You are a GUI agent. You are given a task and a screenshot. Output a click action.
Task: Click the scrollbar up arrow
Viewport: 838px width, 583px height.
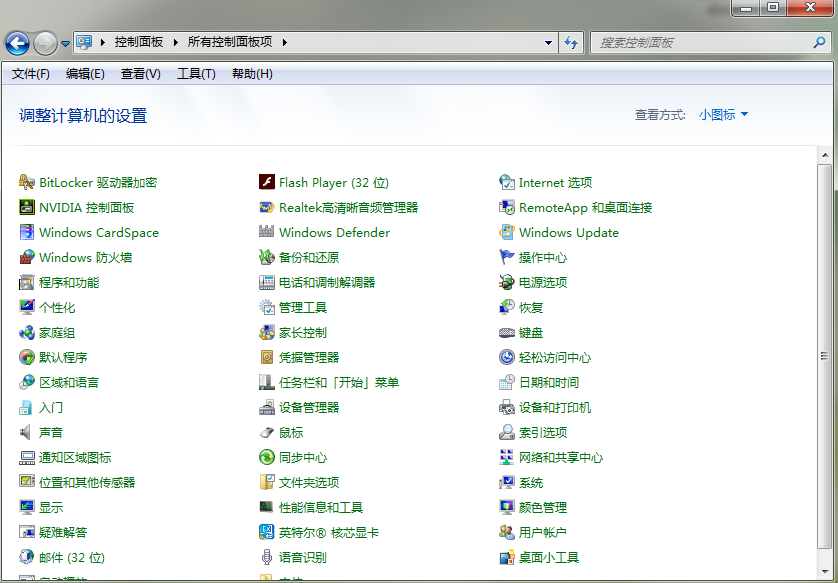click(x=825, y=155)
